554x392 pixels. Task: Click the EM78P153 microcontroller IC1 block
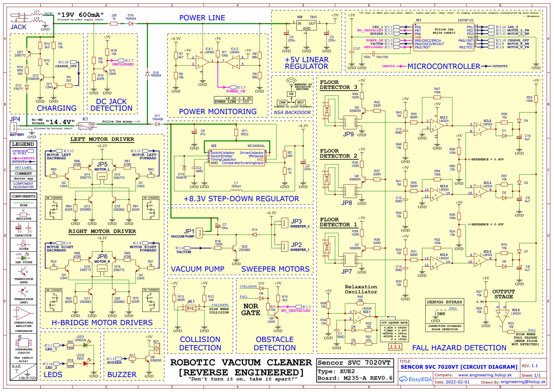click(x=443, y=37)
